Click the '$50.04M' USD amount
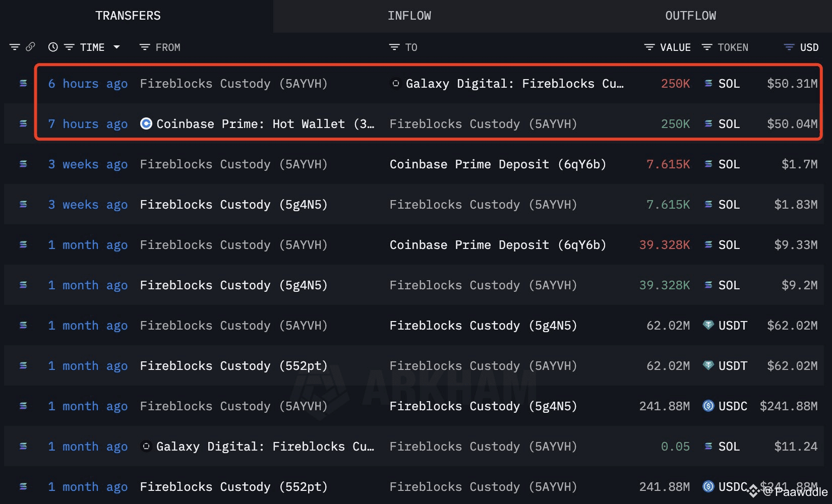The image size is (832, 504). point(792,124)
